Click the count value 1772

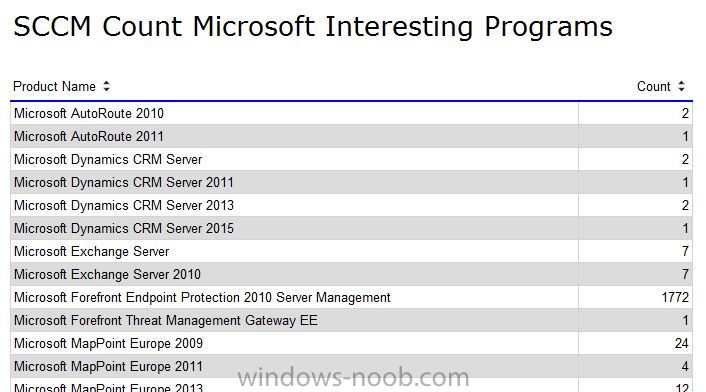pos(675,297)
